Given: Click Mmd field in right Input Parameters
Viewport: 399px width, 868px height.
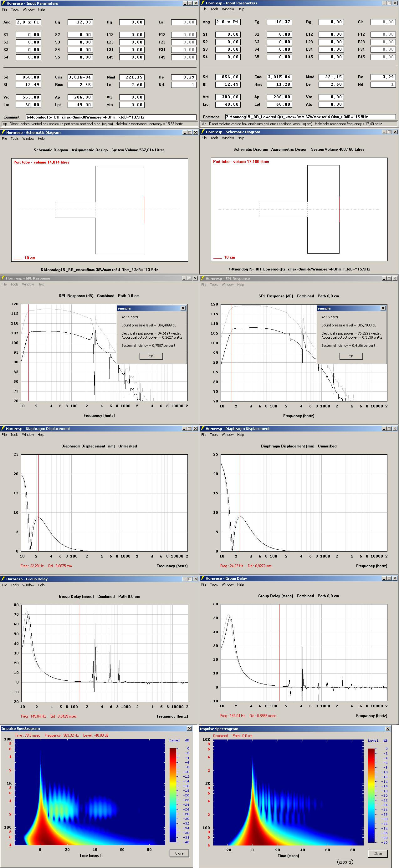Looking at the screenshot, I should click(x=331, y=77).
